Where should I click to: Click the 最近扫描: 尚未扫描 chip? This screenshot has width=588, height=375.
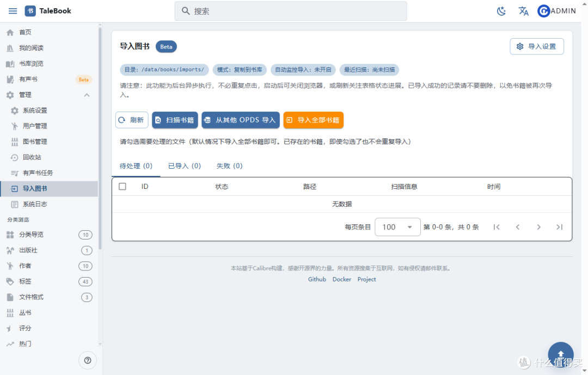coord(369,70)
